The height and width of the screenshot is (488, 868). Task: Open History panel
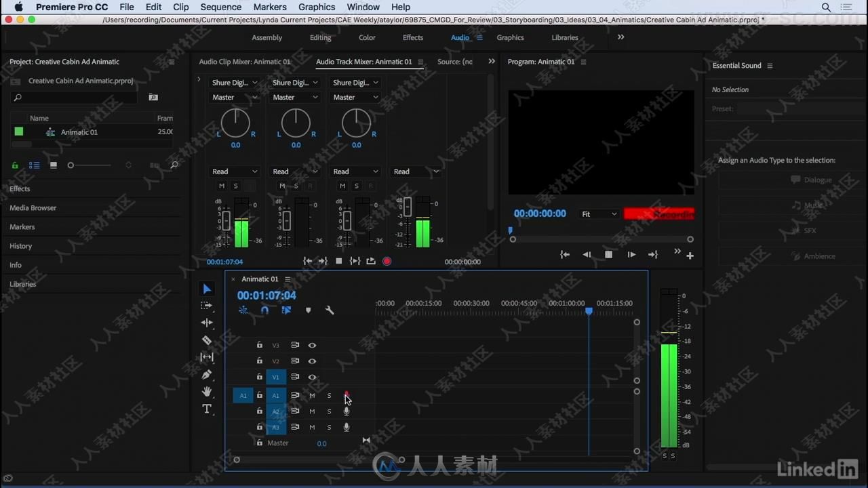pyautogui.click(x=20, y=246)
